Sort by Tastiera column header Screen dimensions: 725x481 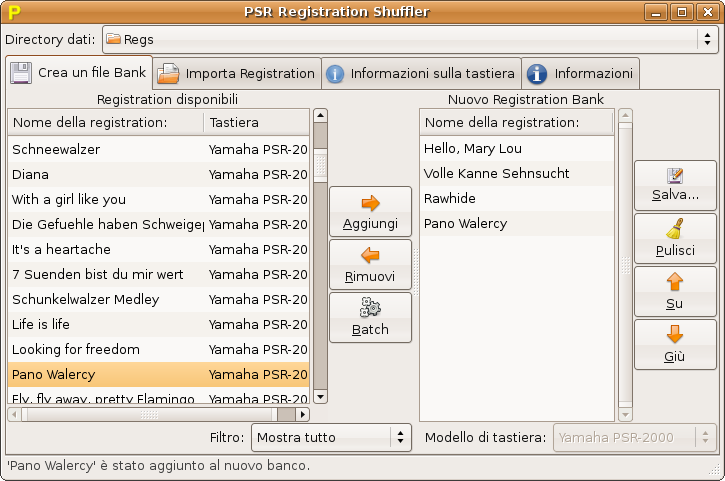[255, 122]
